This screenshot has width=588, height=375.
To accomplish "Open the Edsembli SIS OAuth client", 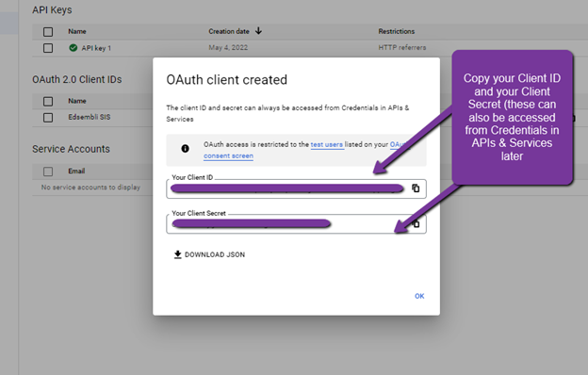I will [90, 117].
